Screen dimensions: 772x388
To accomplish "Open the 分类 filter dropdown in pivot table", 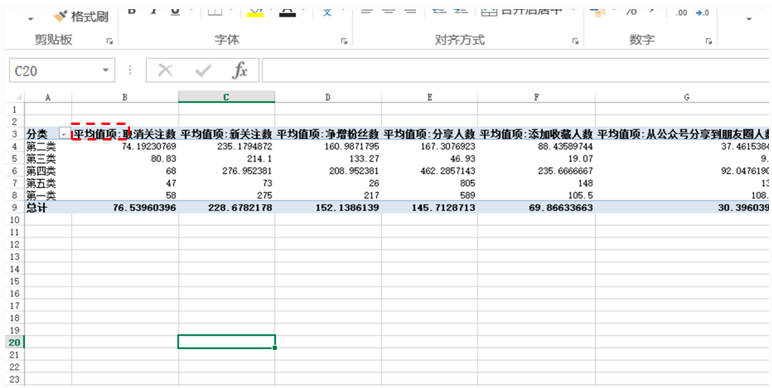I will [x=64, y=134].
